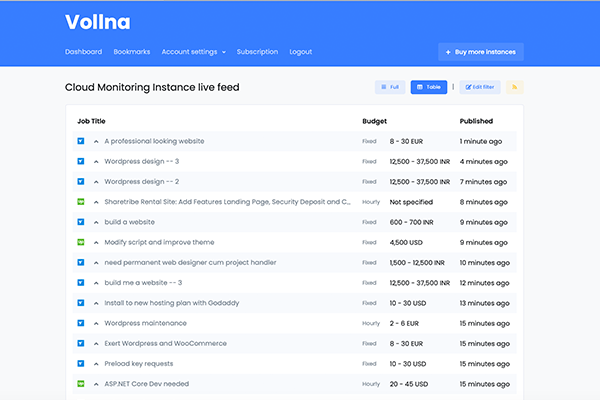Click Upwork icon on 'Modify script and improve theme' row
Image resolution: width=600 pixels, height=400 pixels.
tap(81, 242)
